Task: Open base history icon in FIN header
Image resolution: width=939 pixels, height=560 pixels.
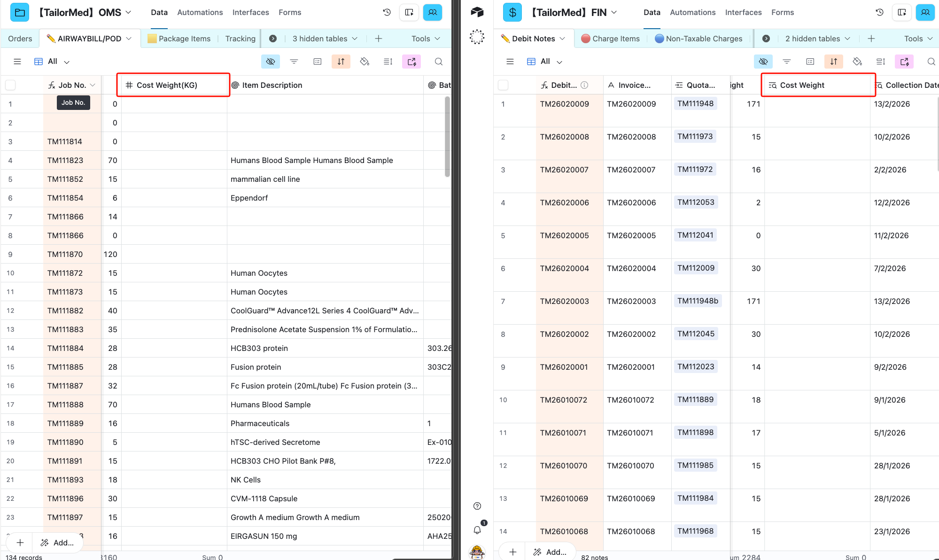Action: (x=880, y=12)
